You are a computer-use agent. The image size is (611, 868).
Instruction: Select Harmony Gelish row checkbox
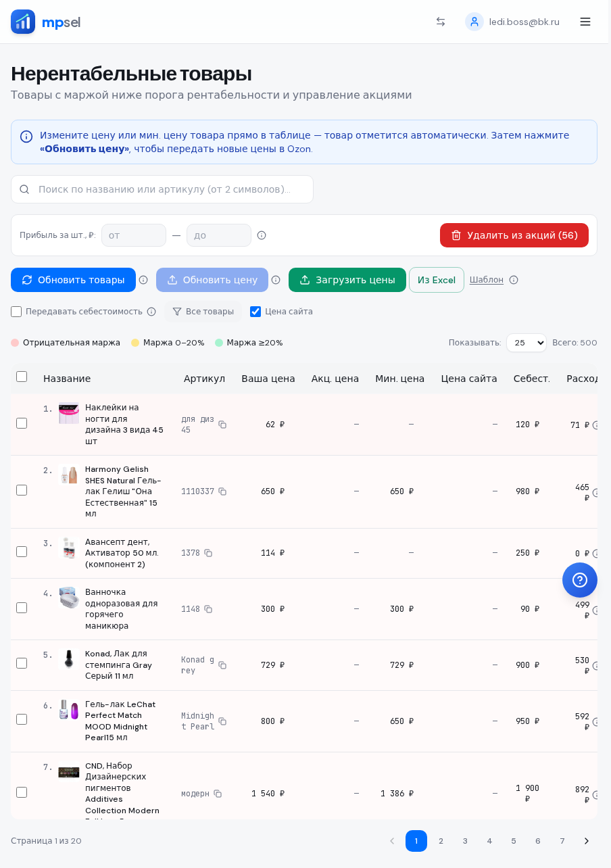(22, 490)
